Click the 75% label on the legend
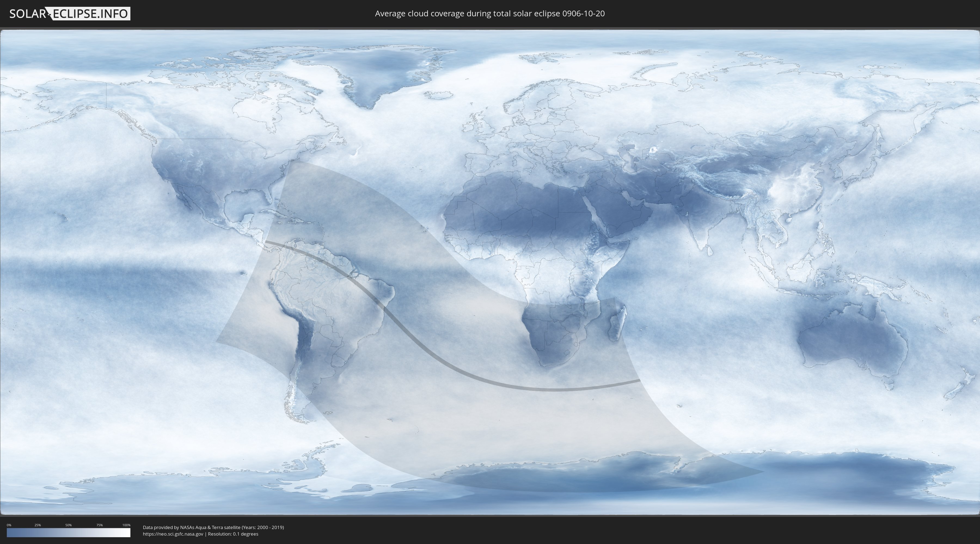The height and width of the screenshot is (544, 980). click(99, 525)
